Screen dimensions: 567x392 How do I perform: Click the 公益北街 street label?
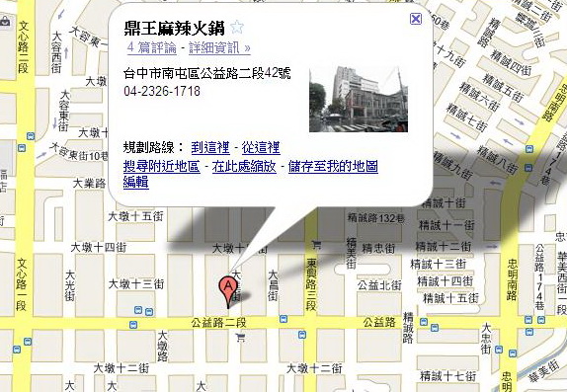[x=379, y=285]
